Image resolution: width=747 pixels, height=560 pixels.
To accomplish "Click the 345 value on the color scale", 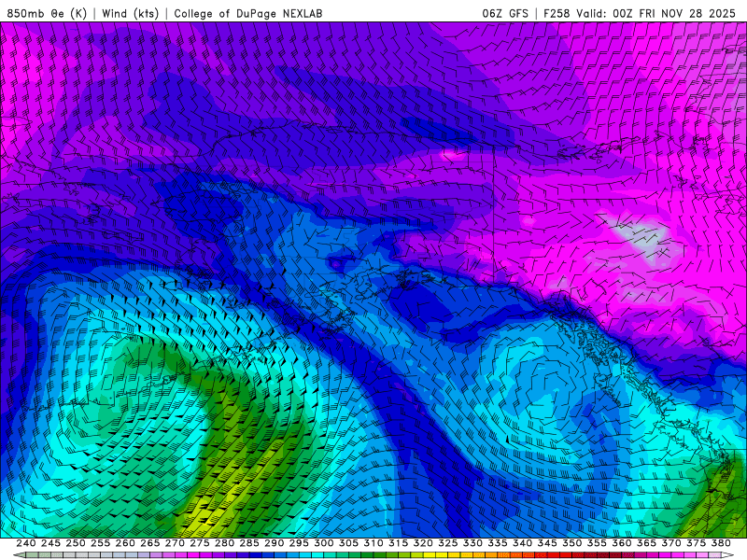I will [547, 543].
